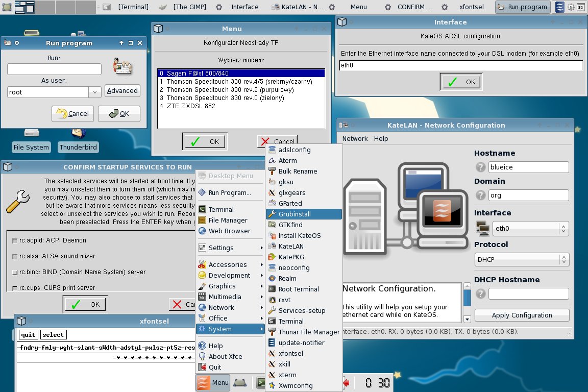588x392 pixels.
Task: Launch neoconfig from the submenu
Action: point(304,268)
